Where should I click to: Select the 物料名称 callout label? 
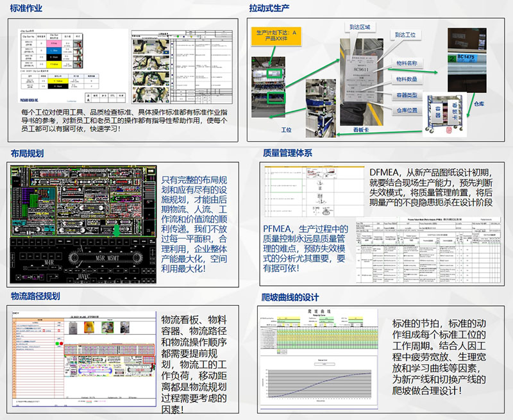click(x=407, y=63)
